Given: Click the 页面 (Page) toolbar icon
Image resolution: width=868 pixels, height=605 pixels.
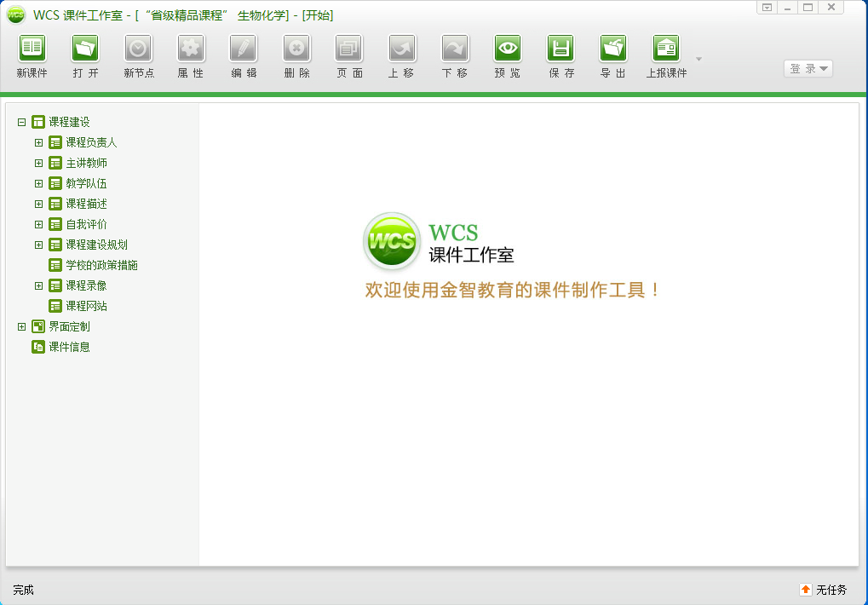Looking at the screenshot, I should tap(349, 49).
